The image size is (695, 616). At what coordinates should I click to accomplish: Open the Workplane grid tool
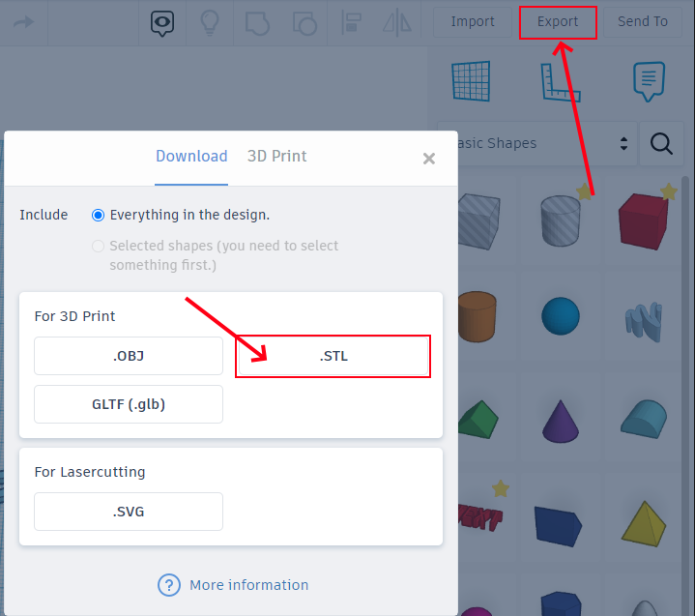point(471,81)
